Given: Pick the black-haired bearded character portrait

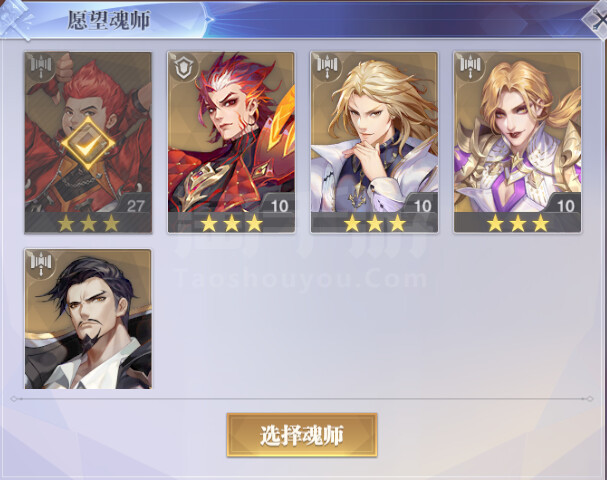Looking at the screenshot, I should click(88, 319).
